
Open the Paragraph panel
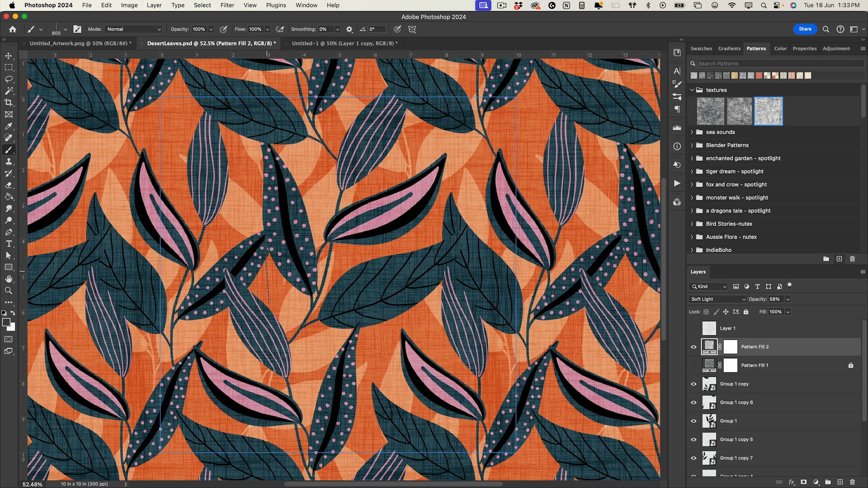677,109
